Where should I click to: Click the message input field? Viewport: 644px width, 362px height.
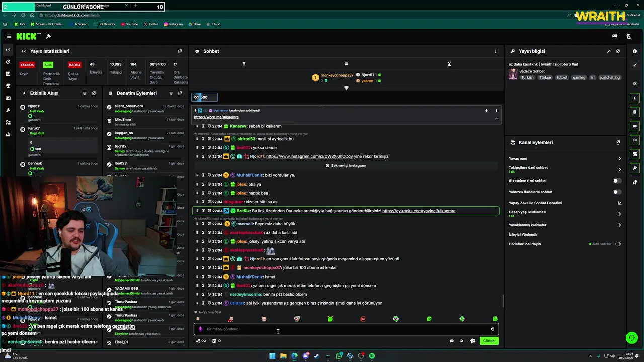tap(346, 329)
